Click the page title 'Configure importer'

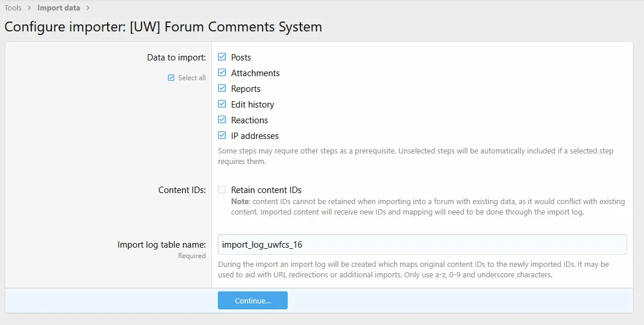(x=163, y=27)
